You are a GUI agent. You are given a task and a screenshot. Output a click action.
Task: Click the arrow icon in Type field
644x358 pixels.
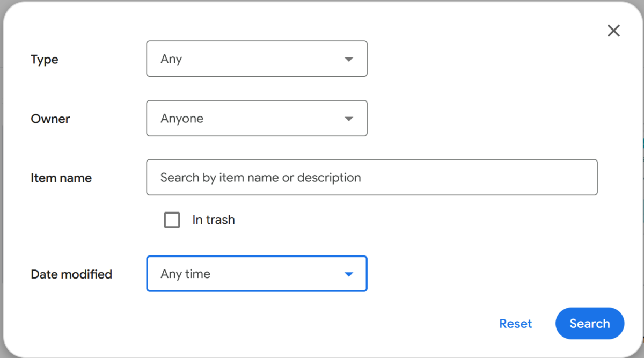[349, 60]
